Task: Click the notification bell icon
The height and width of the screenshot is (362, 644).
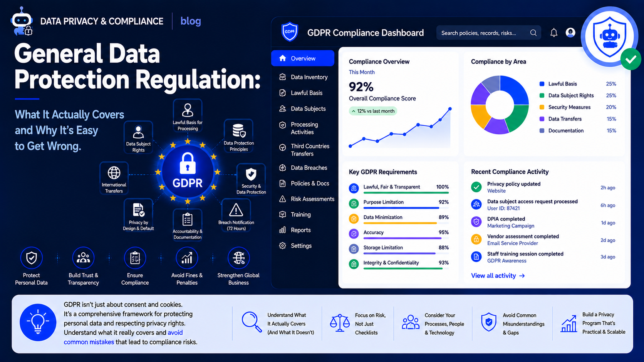Action: [553, 33]
